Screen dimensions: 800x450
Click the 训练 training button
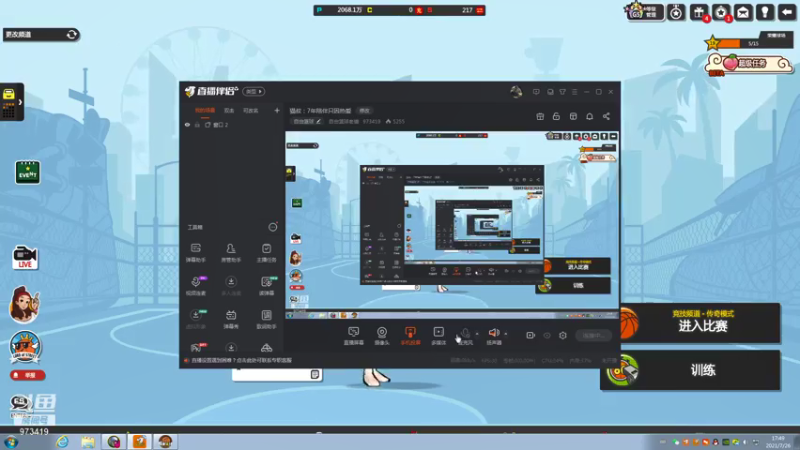click(691, 370)
